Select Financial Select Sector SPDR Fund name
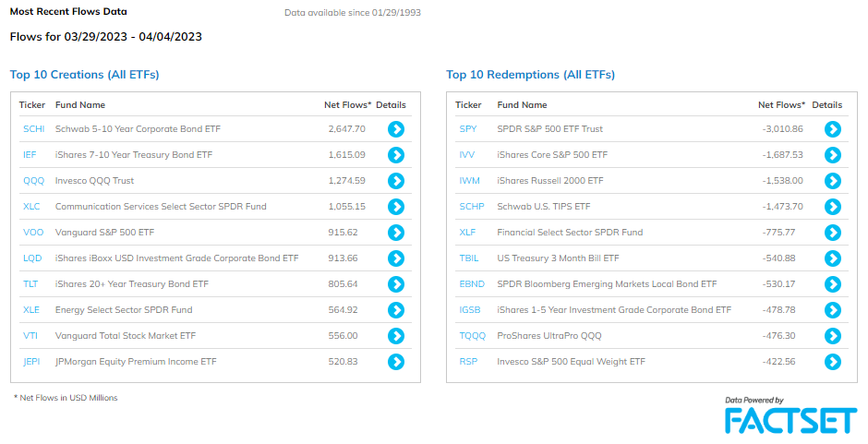 click(x=570, y=233)
